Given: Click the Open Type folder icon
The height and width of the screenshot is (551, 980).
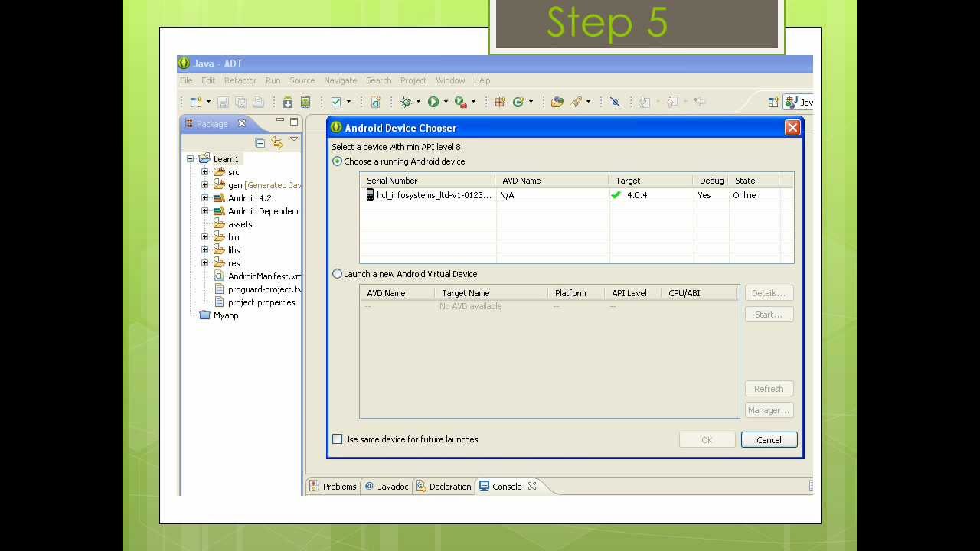Looking at the screenshot, I should click(557, 102).
